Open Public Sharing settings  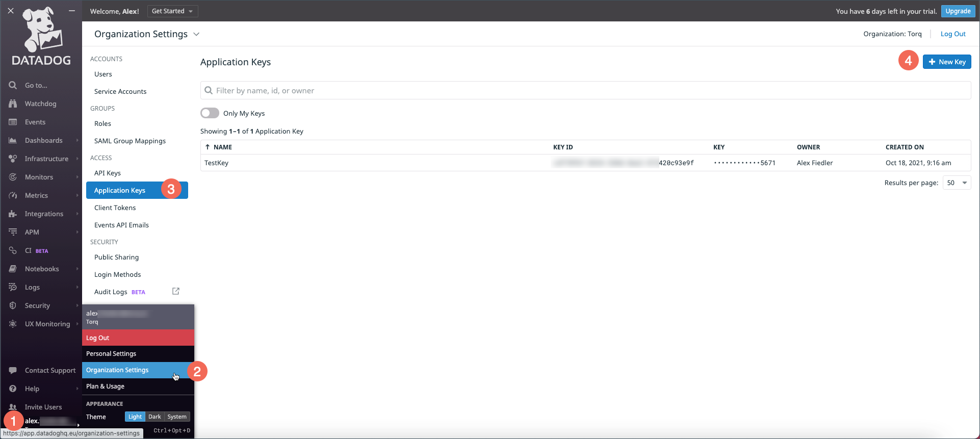pos(116,257)
